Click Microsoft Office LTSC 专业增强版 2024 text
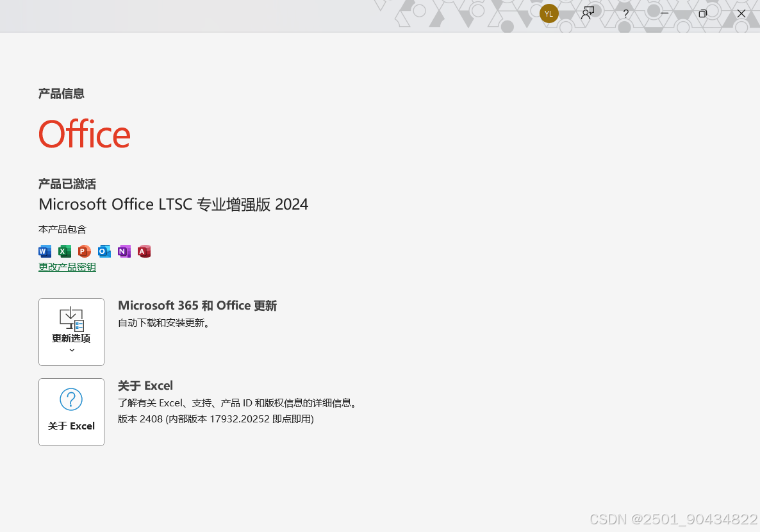760x532 pixels. (174, 204)
